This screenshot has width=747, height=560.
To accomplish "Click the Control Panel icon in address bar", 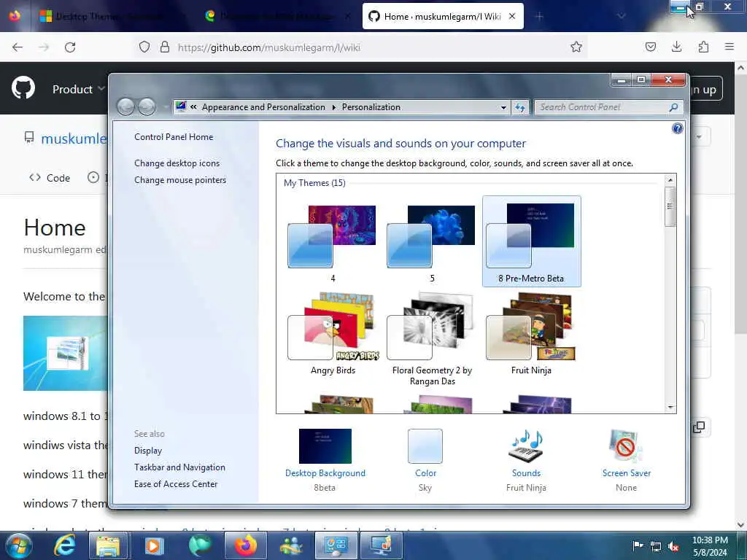I will (x=181, y=106).
